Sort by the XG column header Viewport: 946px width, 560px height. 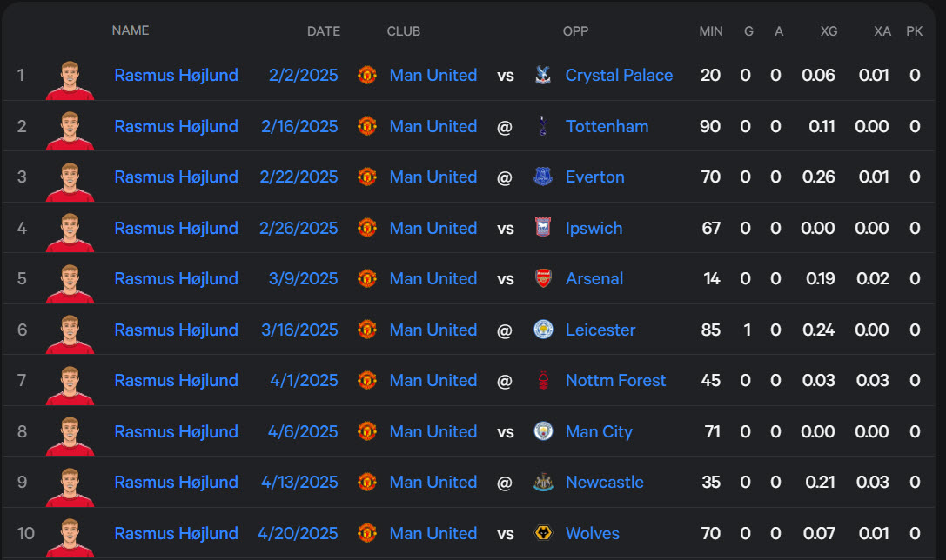[x=829, y=31]
